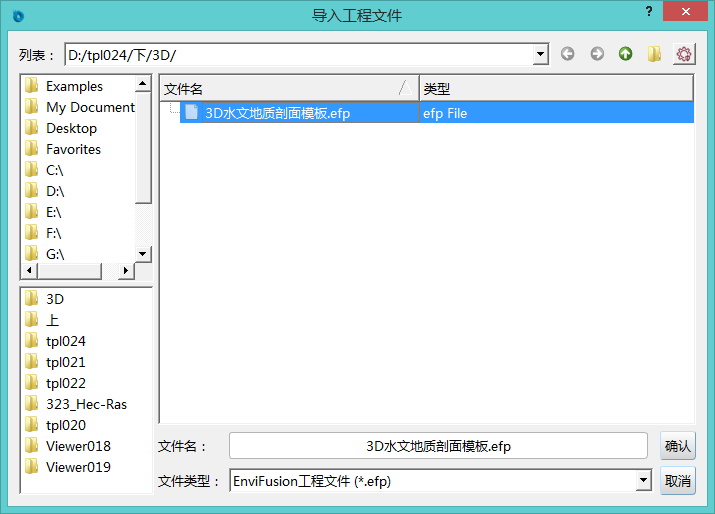Viewport: 715px width, 514px height.
Task: Open view options via the gear icon
Action: (684, 54)
